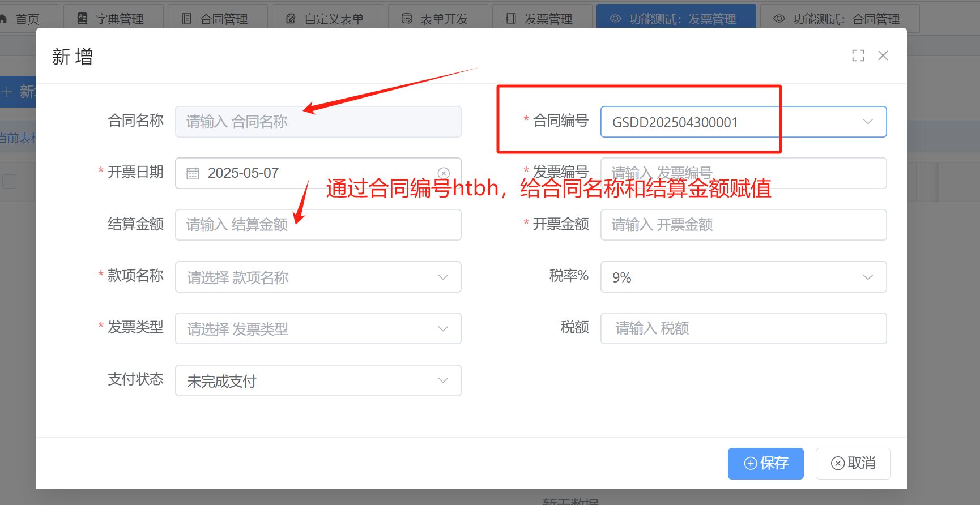Open the 字典管理 tab

(x=112, y=19)
